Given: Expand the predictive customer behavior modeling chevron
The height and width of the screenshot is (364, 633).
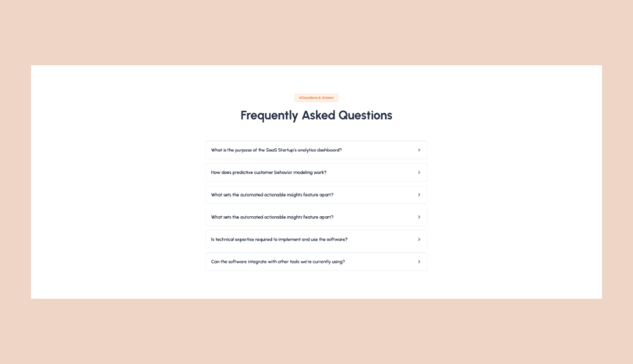Looking at the screenshot, I should (x=419, y=173).
